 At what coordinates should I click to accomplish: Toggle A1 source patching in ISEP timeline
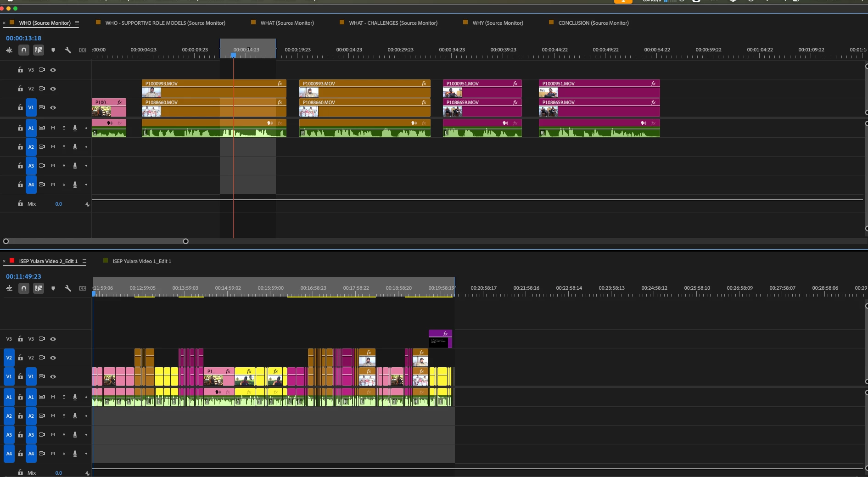click(9, 397)
